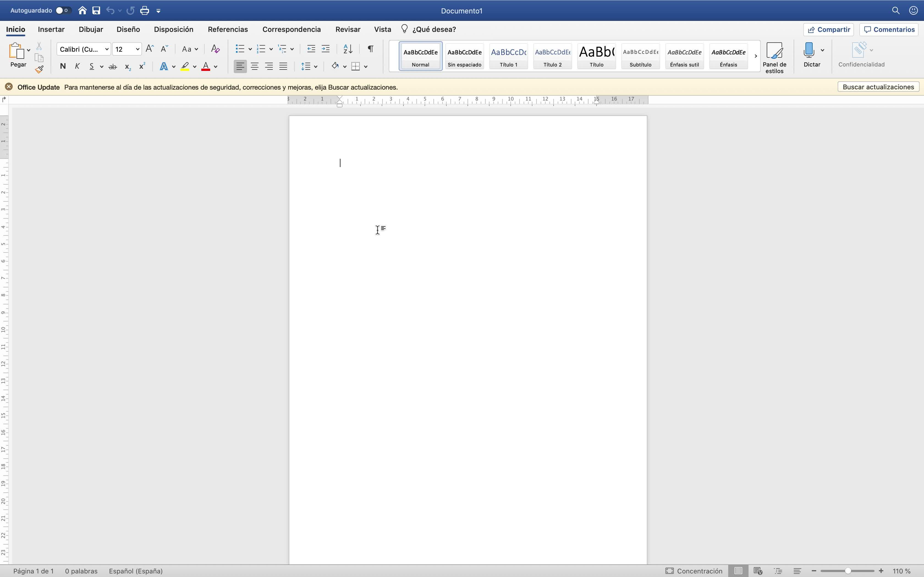Screen dimensions: 924x577
Task: Click the print icon in title bar
Action: click(144, 11)
